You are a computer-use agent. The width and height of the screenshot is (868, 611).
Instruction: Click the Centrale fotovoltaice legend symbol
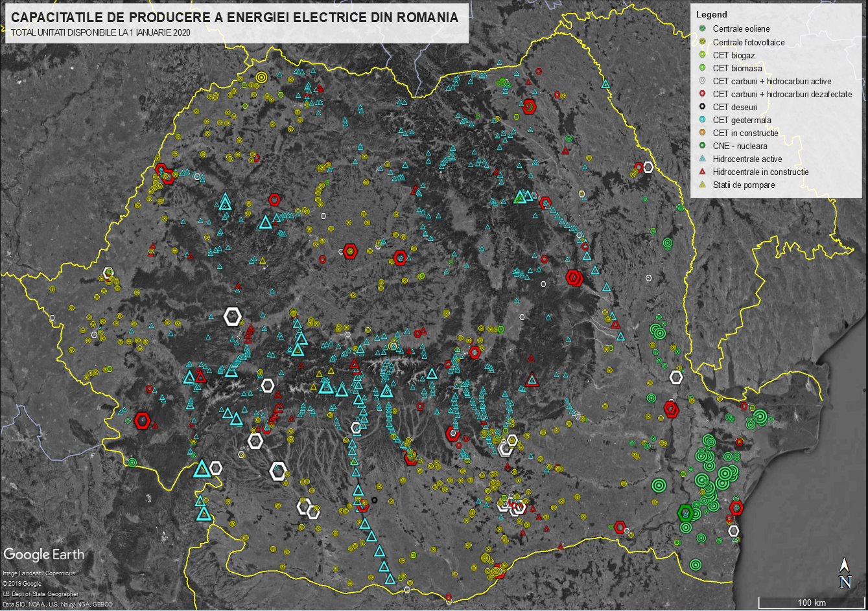click(x=703, y=42)
